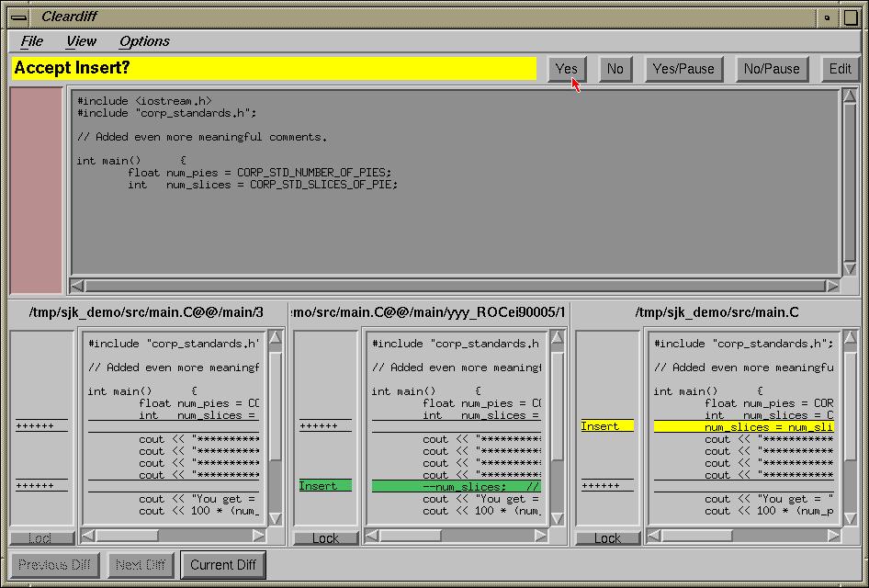
Task: Select yellow Insert marker in right pane
Action: [606, 426]
